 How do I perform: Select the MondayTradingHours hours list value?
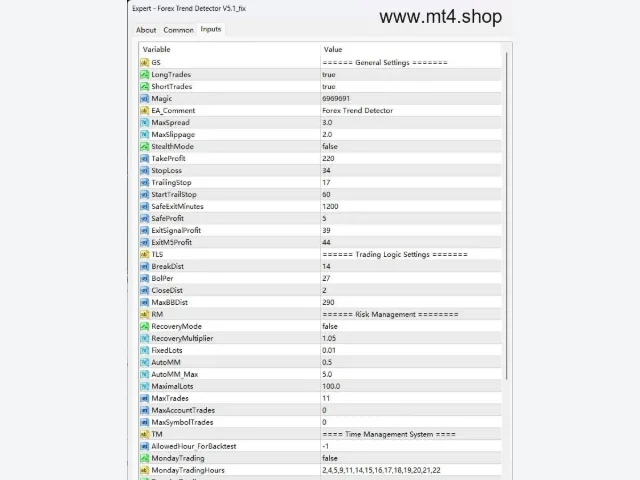tap(381, 470)
